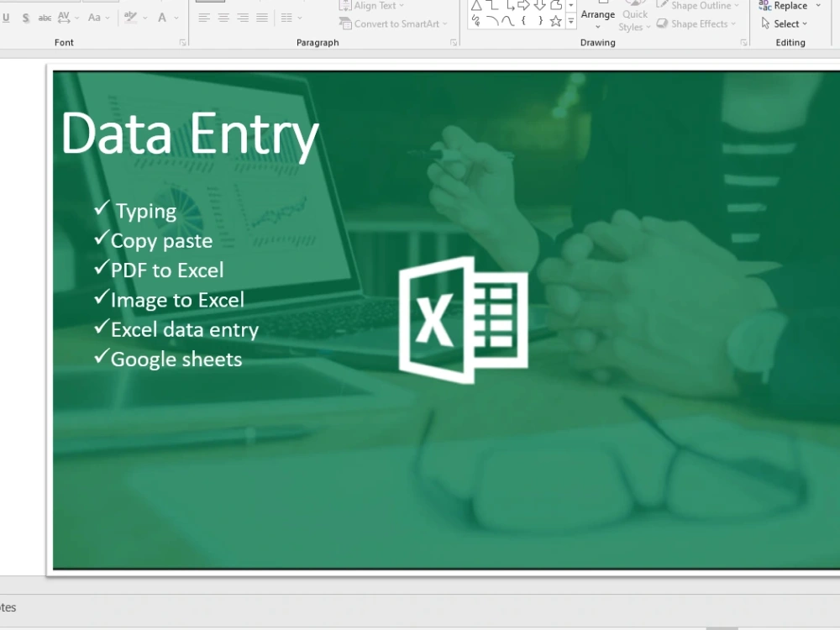Justify text alignment
Image resolution: width=840 pixels, height=630 pixels.
pos(262,18)
